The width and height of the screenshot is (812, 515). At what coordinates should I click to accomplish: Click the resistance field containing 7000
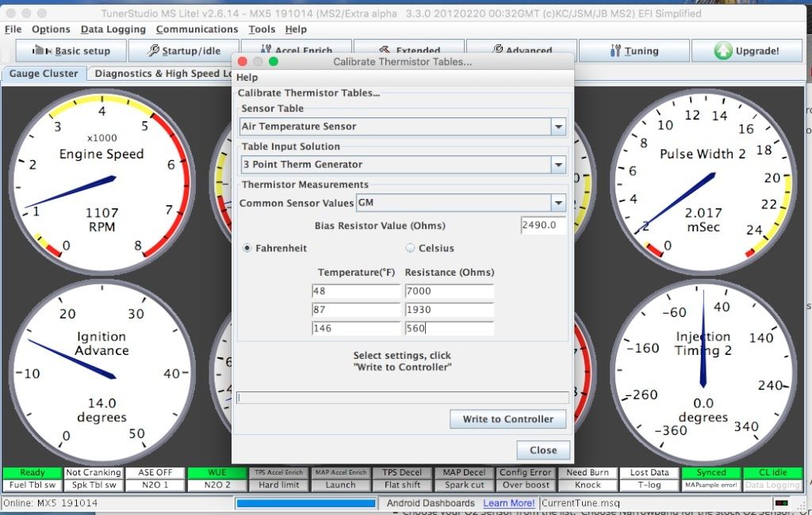[449, 291]
